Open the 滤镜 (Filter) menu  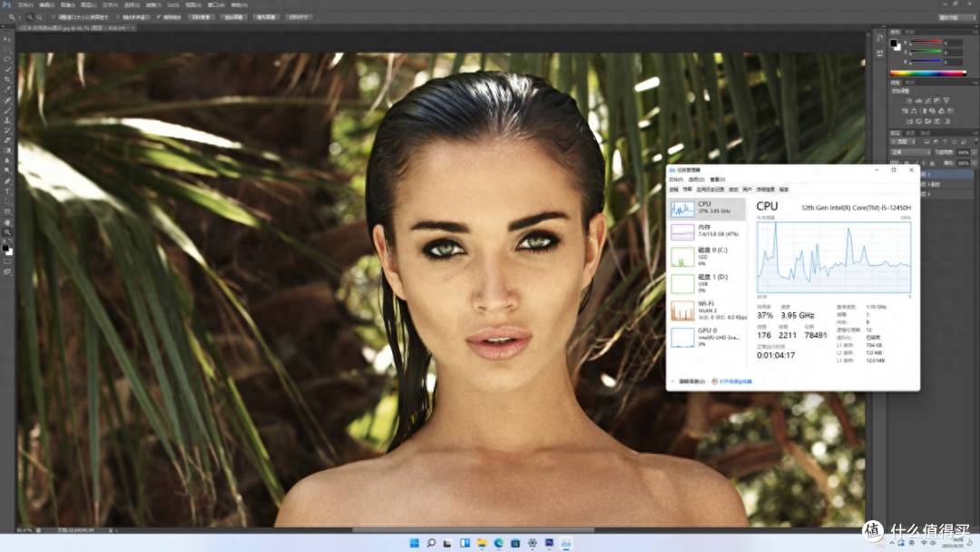point(152,5)
